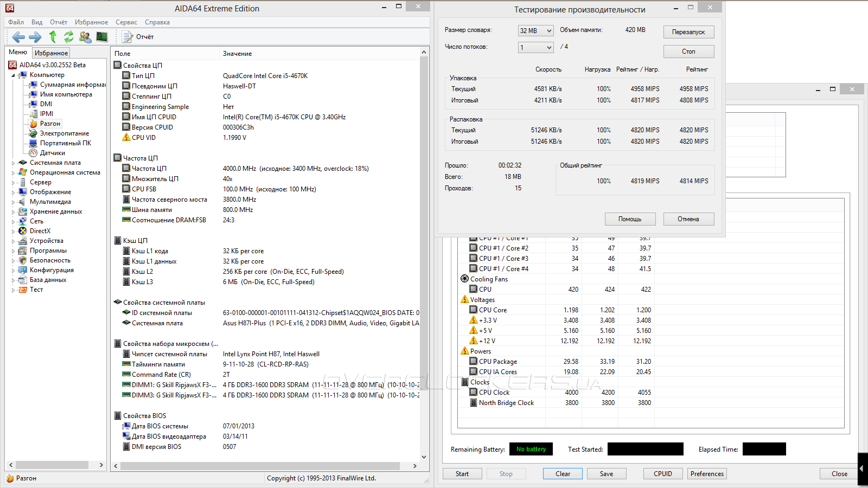Click the Cooling Fans icon in stability list
This screenshot has width=868, height=488.
465,279
